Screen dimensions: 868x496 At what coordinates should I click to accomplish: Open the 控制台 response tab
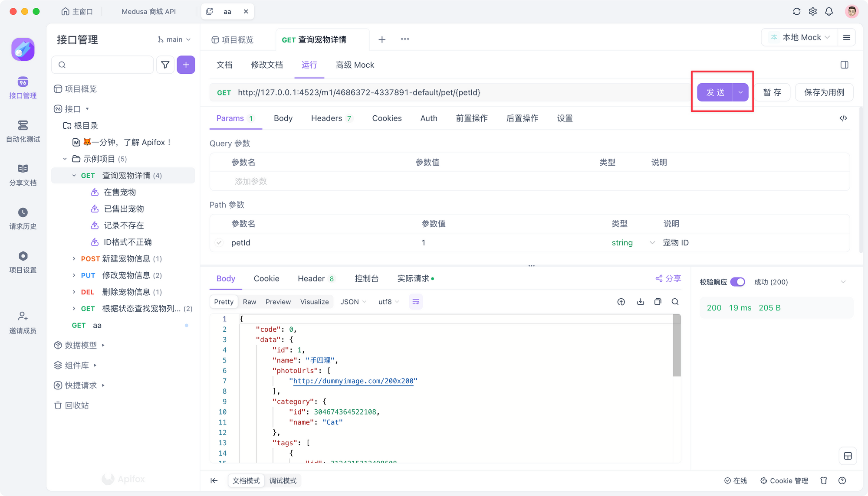[366, 279]
